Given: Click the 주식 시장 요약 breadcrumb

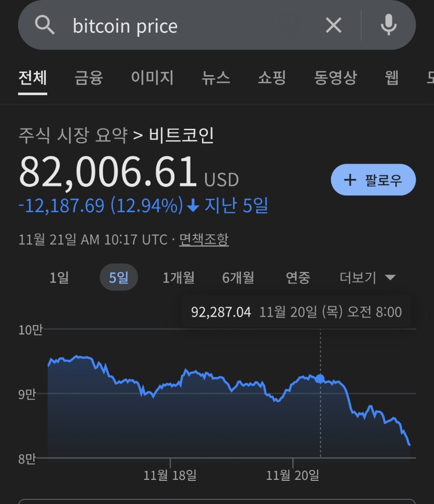Looking at the screenshot, I should (x=73, y=135).
